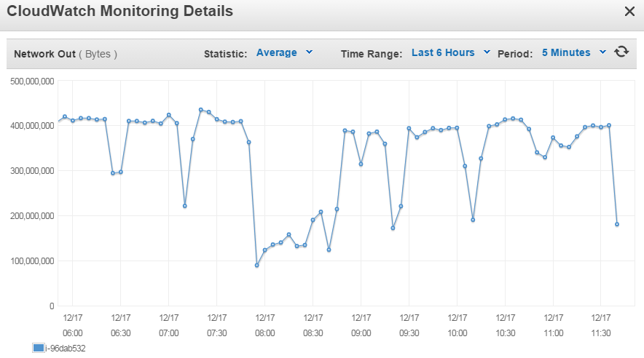644x358 pixels.
Task: Click the i-96dab532 legend color swatch
Action: tap(38, 348)
